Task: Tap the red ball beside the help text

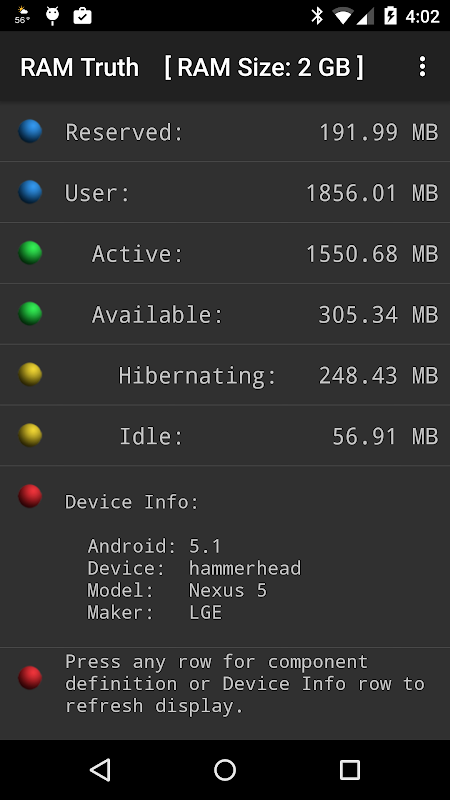Action: [30, 678]
